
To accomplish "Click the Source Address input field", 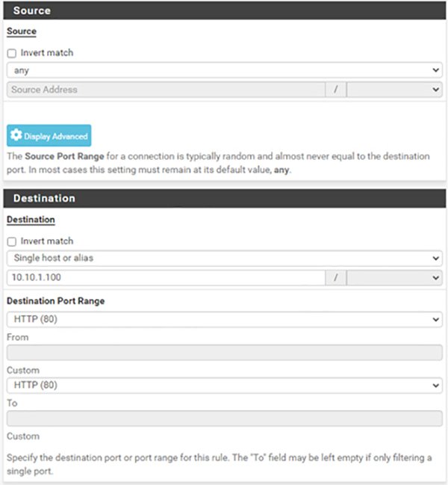I will pyautogui.click(x=166, y=90).
